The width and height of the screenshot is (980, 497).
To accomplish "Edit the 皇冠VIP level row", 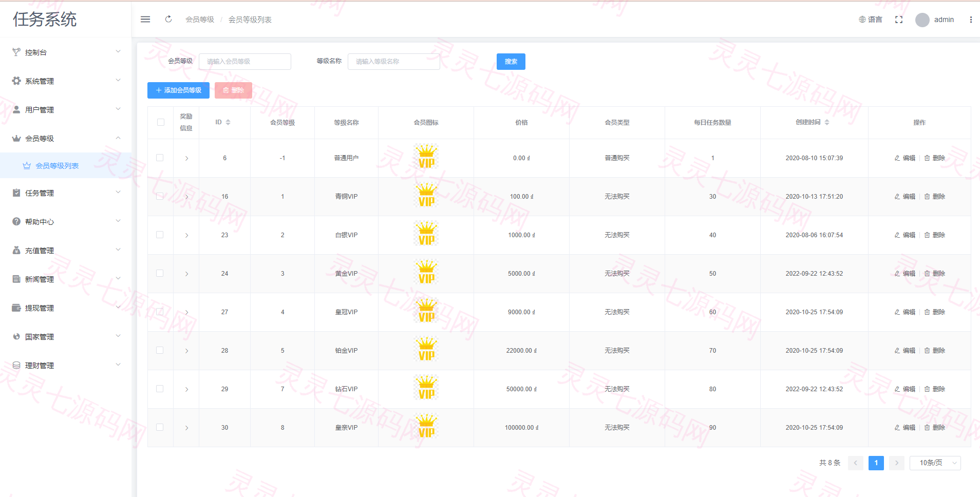I will pos(905,312).
